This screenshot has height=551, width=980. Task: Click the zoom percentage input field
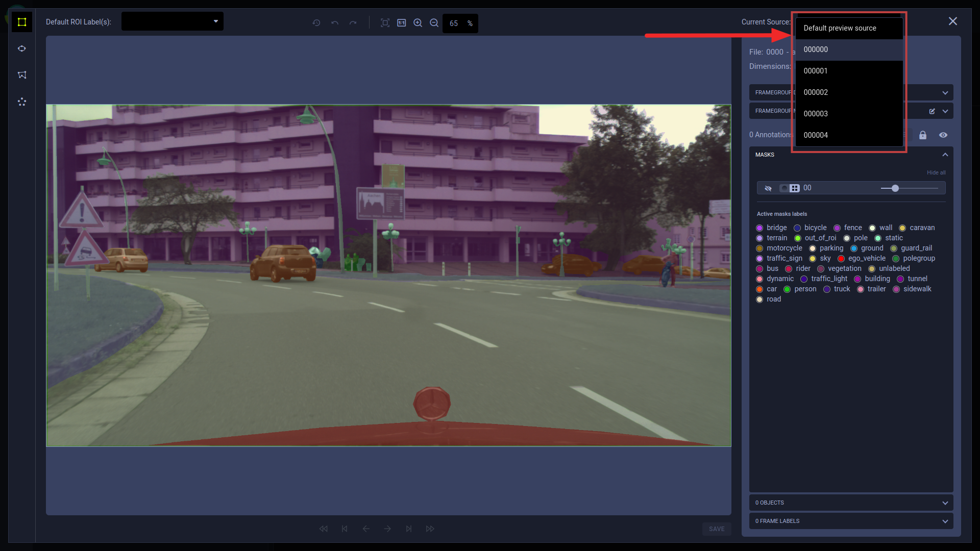455,22
